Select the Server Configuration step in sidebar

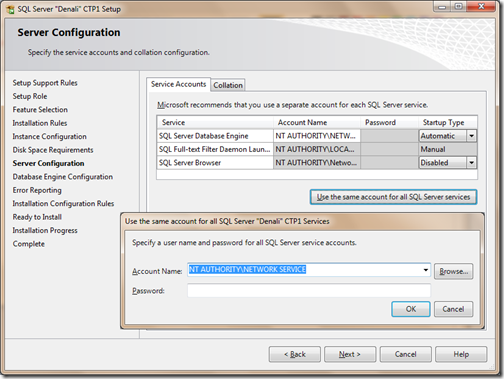tap(48, 163)
